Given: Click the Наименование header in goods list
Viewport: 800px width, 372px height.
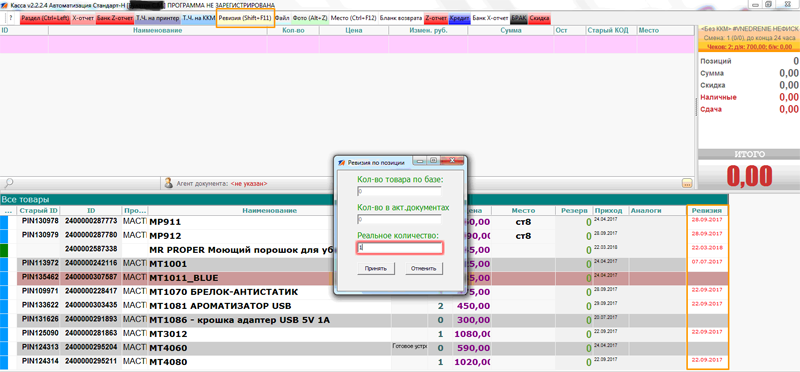Looking at the screenshot, I should coord(269,210).
